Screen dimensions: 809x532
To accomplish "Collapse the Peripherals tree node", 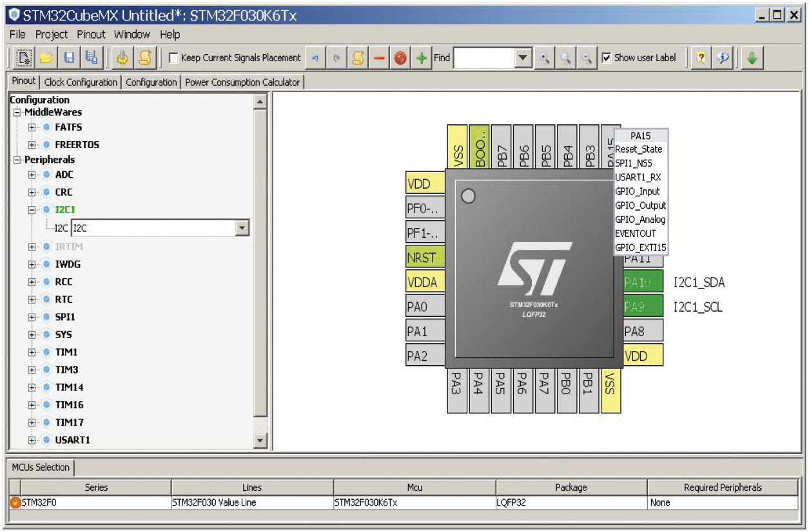I will [17, 160].
